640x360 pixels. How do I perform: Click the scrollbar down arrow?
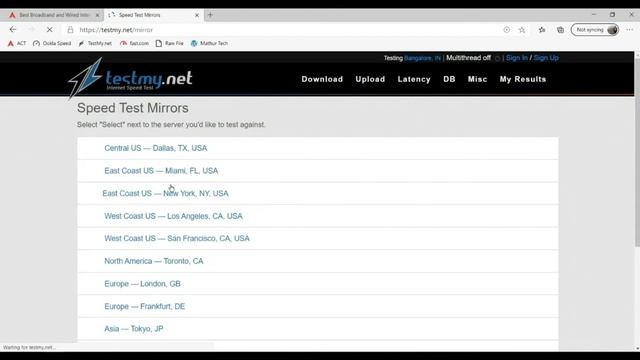click(x=637, y=348)
